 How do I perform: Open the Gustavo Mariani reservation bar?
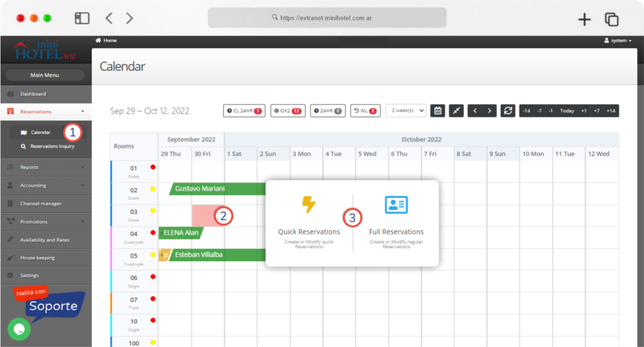[x=217, y=189]
